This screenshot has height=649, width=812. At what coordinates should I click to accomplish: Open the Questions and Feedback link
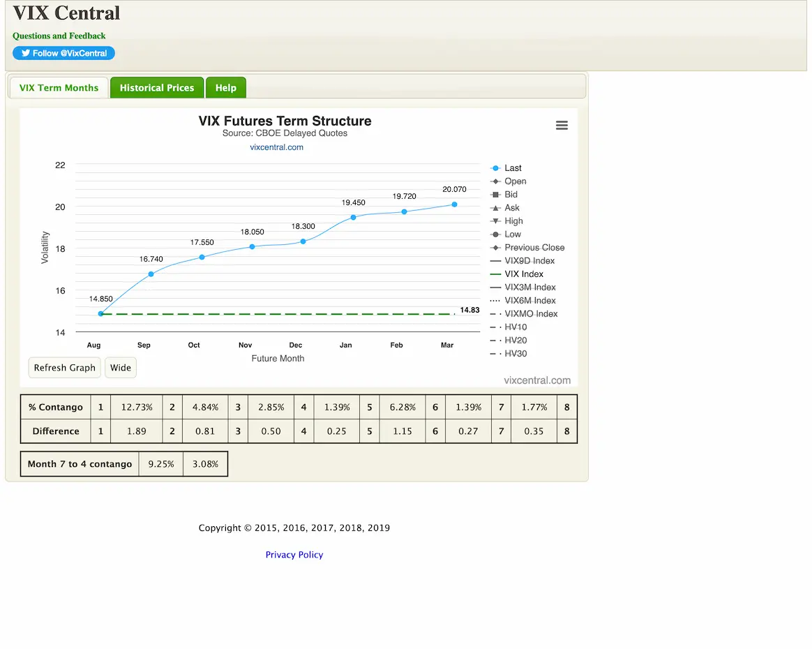tap(59, 36)
